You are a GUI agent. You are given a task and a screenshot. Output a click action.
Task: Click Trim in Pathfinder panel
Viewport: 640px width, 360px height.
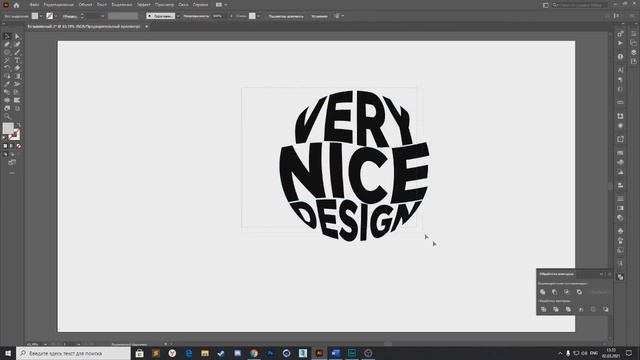click(556, 309)
